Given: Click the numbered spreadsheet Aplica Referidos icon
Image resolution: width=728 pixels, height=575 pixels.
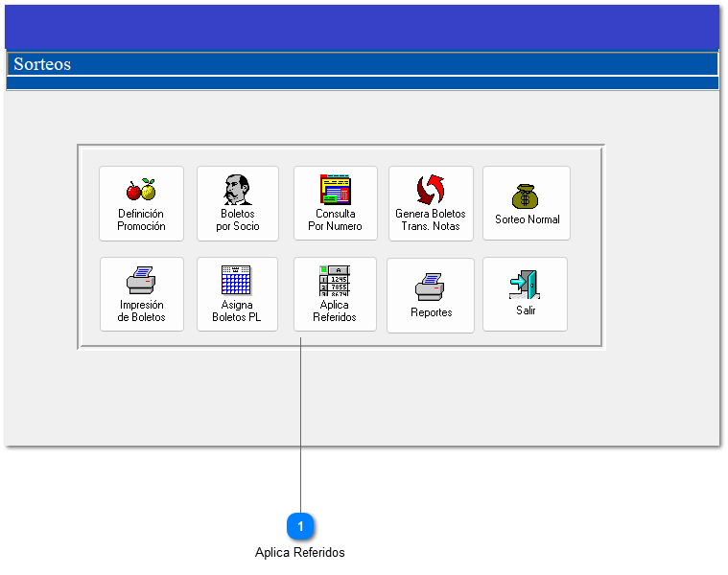Looking at the screenshot, I should [x=335, y=280].
